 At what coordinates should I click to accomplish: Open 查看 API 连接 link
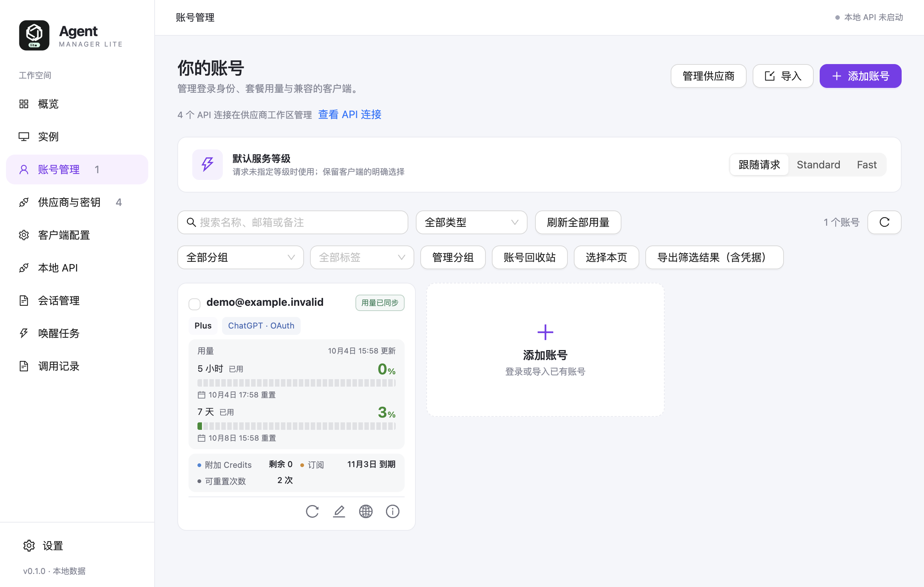point(349,115)
